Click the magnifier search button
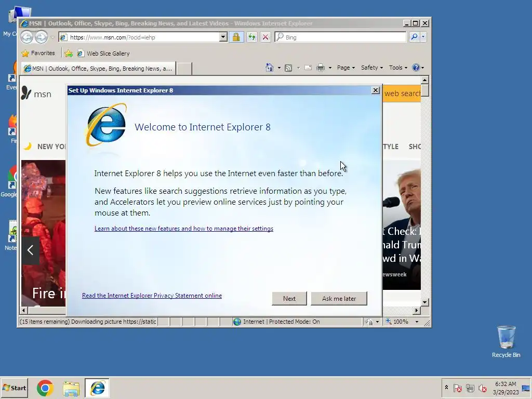Viewport: 532px width, 399px height. tap(414, 37)
